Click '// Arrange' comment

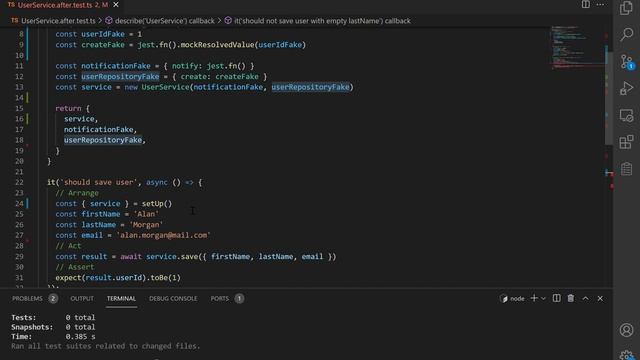77,193
